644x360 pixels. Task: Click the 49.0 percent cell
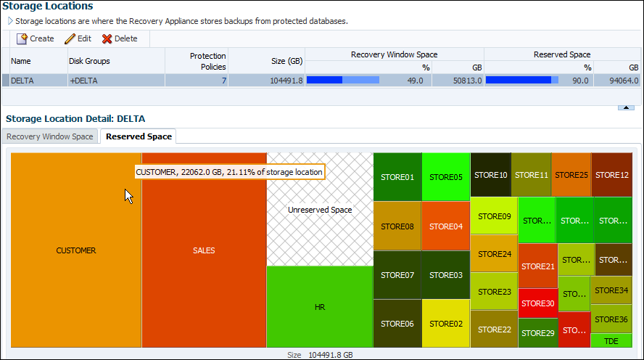(x=415, y=81)
